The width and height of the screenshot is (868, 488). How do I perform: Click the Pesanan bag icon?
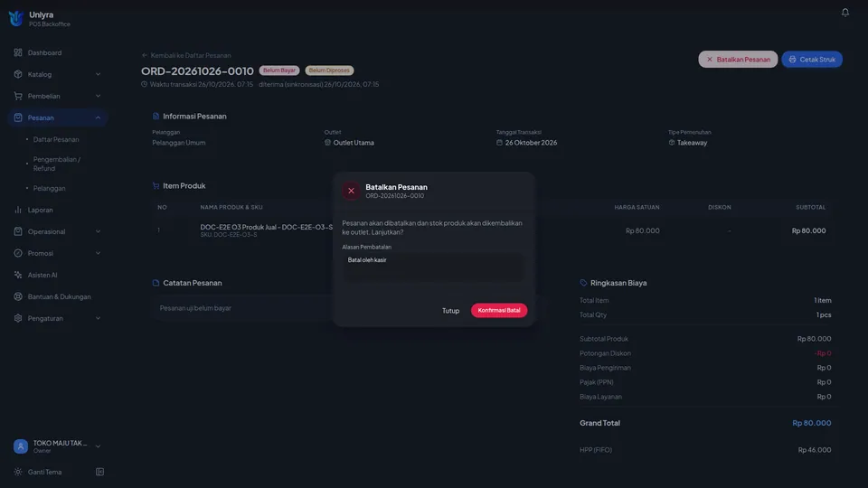tap(18, 117)
